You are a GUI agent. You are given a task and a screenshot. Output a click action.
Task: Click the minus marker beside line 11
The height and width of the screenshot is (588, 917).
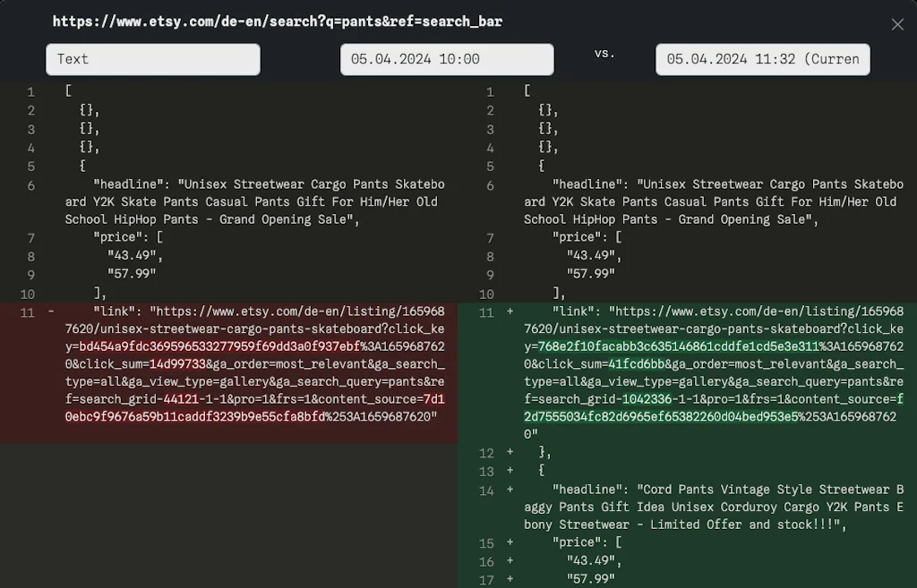pos(49,311)
